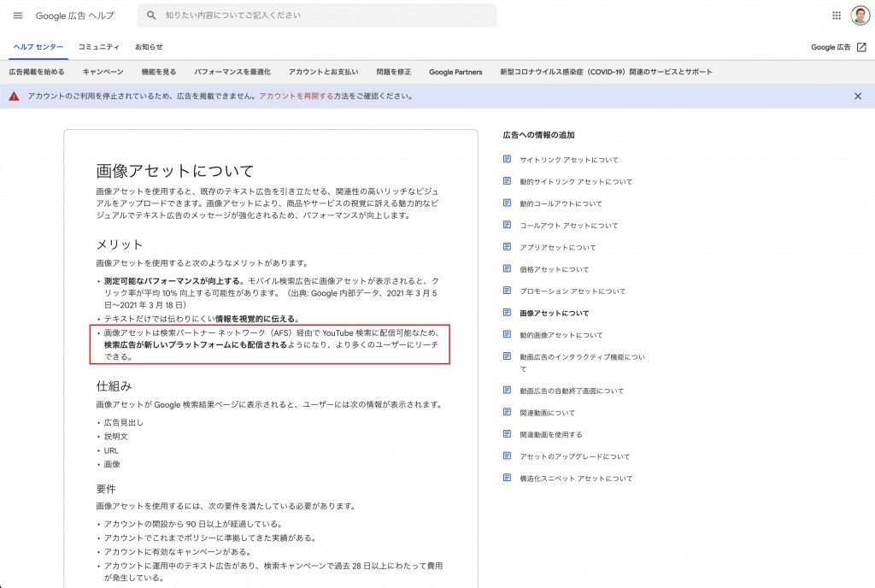875x588 pixels.
Task: Open アセットのアップグレードについて article
Action: [575, 456]
